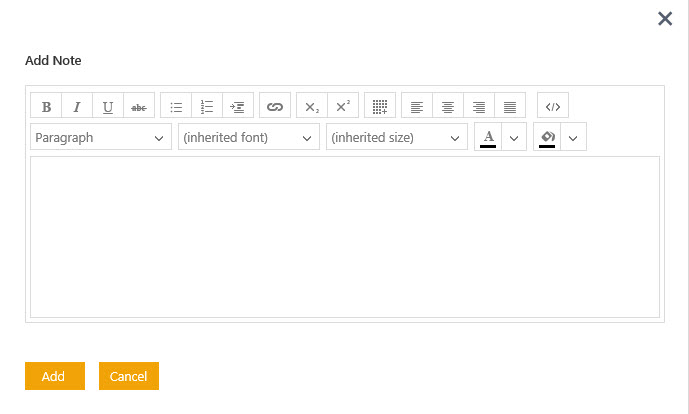Toggle underline formatting

(x=108, y=106)
